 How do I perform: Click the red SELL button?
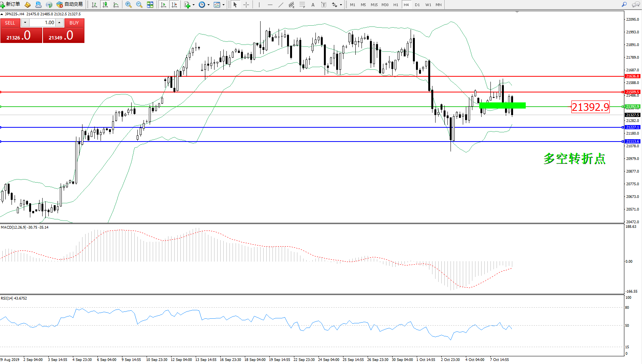pyautogui.click(x=10, y=23)
